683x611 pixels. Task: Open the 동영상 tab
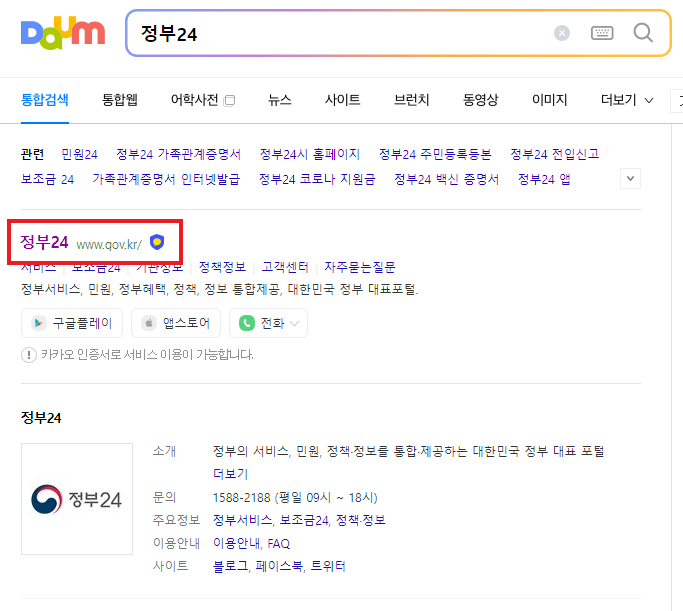click(x=480, y=100)
